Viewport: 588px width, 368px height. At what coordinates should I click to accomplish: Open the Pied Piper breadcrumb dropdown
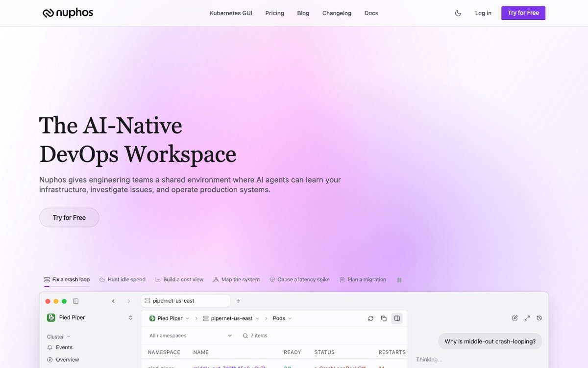169,318
